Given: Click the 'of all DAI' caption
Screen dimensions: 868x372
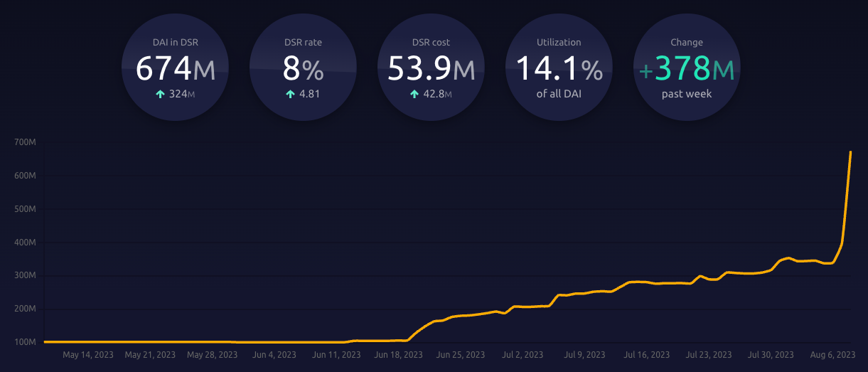Looking at the screenshot, I should pos(559,94).
